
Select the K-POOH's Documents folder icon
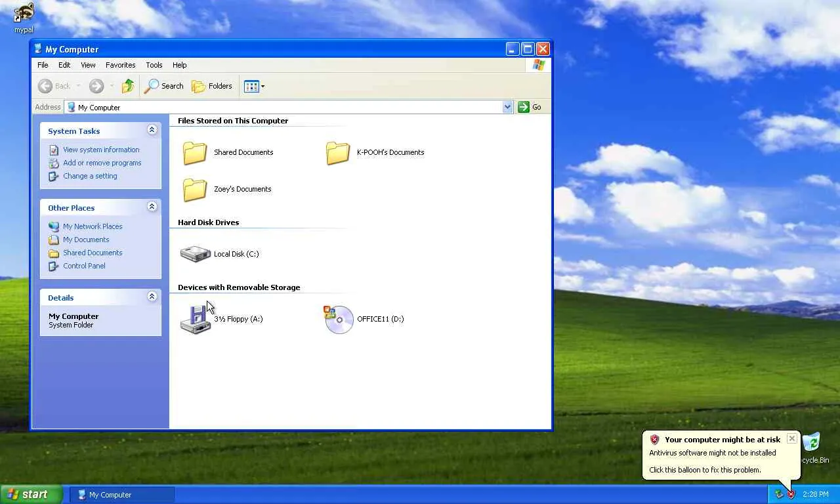coord(338,153)
